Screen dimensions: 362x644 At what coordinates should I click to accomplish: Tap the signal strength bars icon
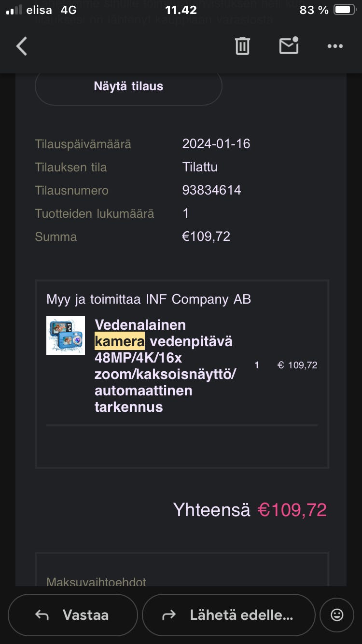pyautogui.click(x=14, y=10)
